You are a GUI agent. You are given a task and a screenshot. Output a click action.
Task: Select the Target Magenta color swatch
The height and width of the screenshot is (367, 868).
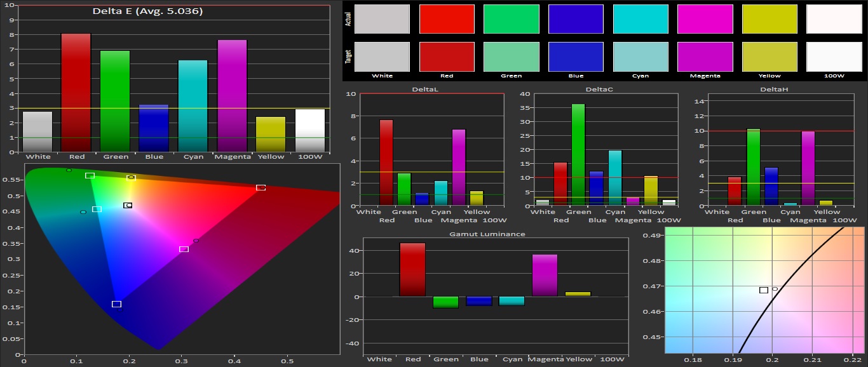pos(705,57)
